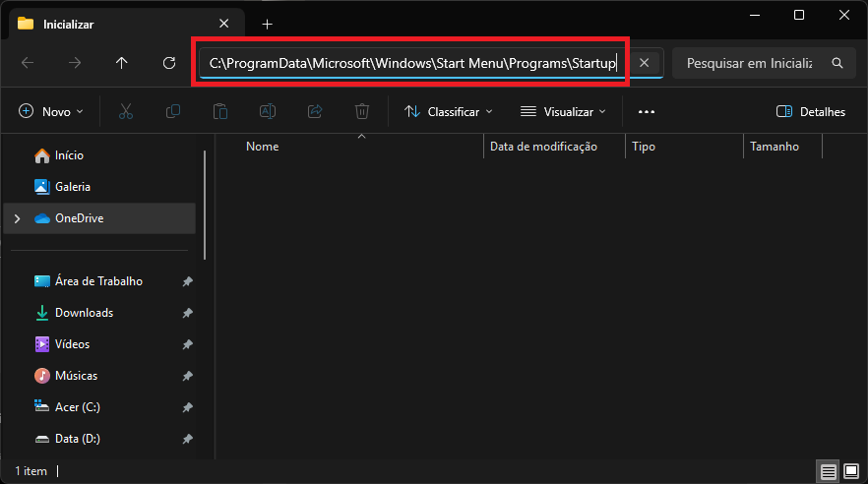This screenshot has height=484, width=868.
Task: Go back using the back arrow
Action: (x=28, y=63)
